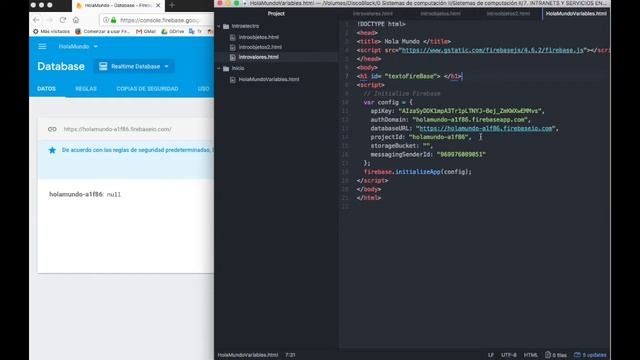Switch to the HolaMundoVariables.html editor tab
Image resolution: width=640 pixels, height=360 pixels.
(576, 13)
